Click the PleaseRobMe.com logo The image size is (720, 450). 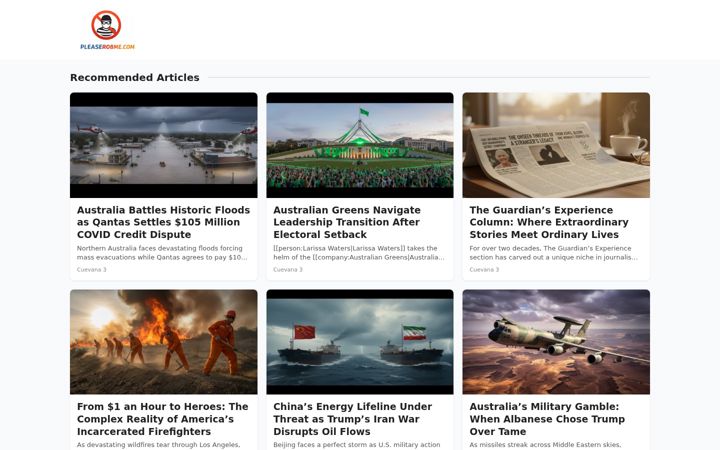(x=107, y=30)
